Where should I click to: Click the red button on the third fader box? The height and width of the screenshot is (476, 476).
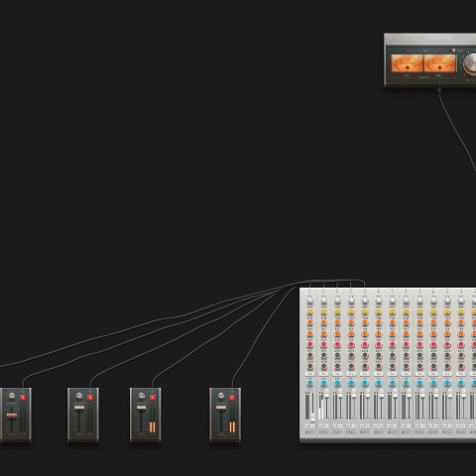click(x=152, y=398)
